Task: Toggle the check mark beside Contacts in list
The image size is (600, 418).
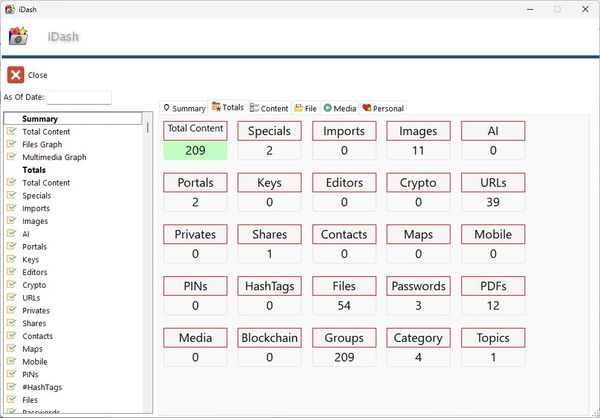Action: click(11, 336)
